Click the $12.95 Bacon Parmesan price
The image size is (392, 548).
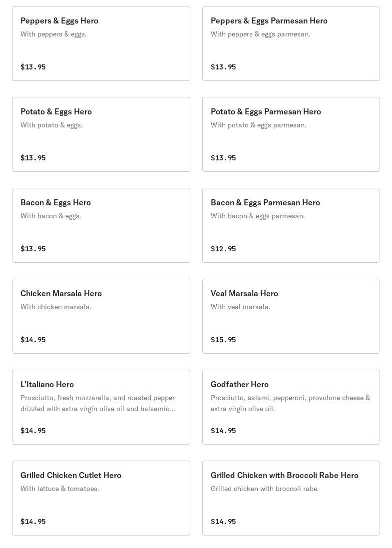(223, 249)
